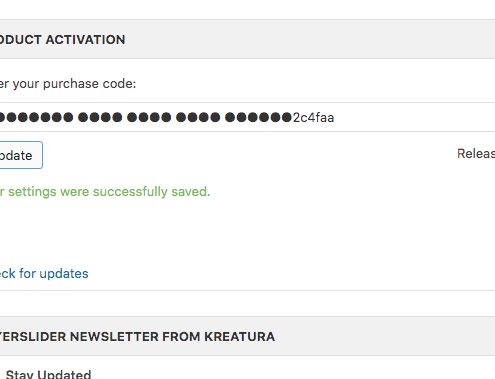
Task: Click the Release link on the right
Action: click(x=476, y=154)
